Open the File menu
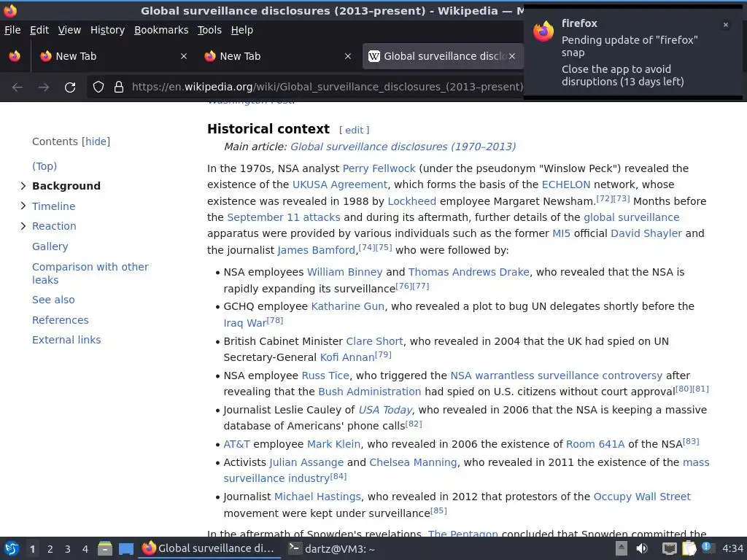Image resolution: width=747 pixels, height=560 pixels. pos(12,30)
